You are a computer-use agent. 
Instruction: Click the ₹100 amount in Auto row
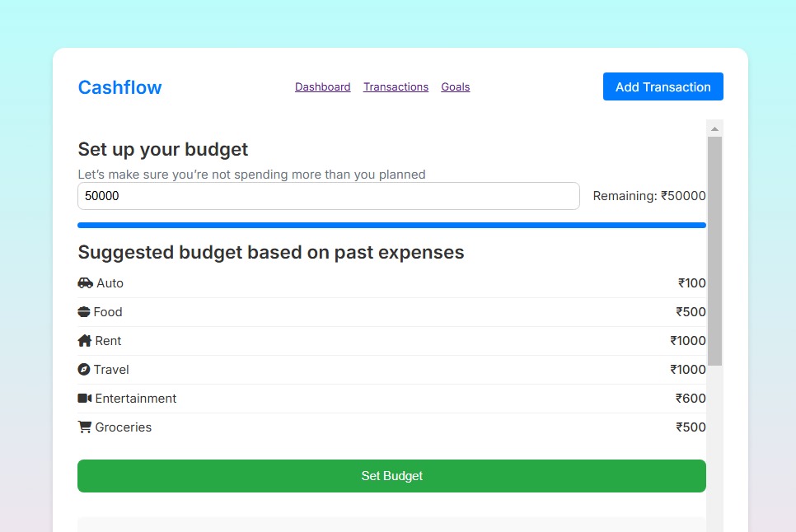tap(691, 283)
